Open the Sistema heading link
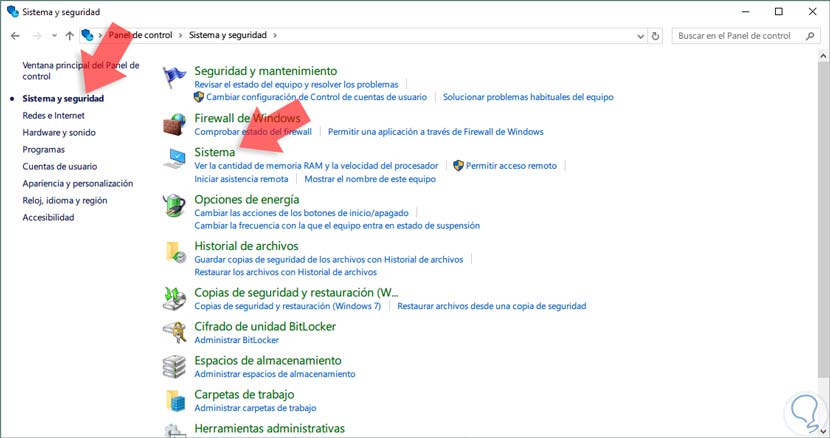Screen dimensions: 830x438 point(214,152)
